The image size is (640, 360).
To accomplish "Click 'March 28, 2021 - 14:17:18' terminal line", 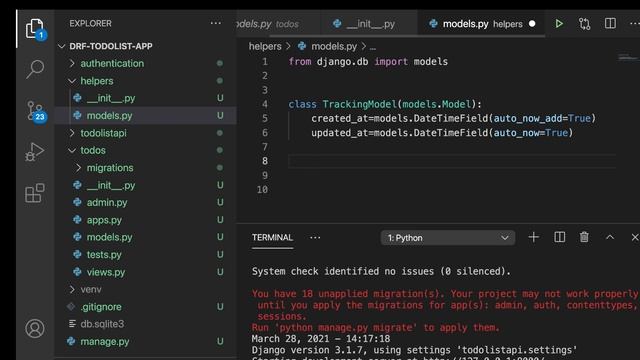I will pos(321,339).
